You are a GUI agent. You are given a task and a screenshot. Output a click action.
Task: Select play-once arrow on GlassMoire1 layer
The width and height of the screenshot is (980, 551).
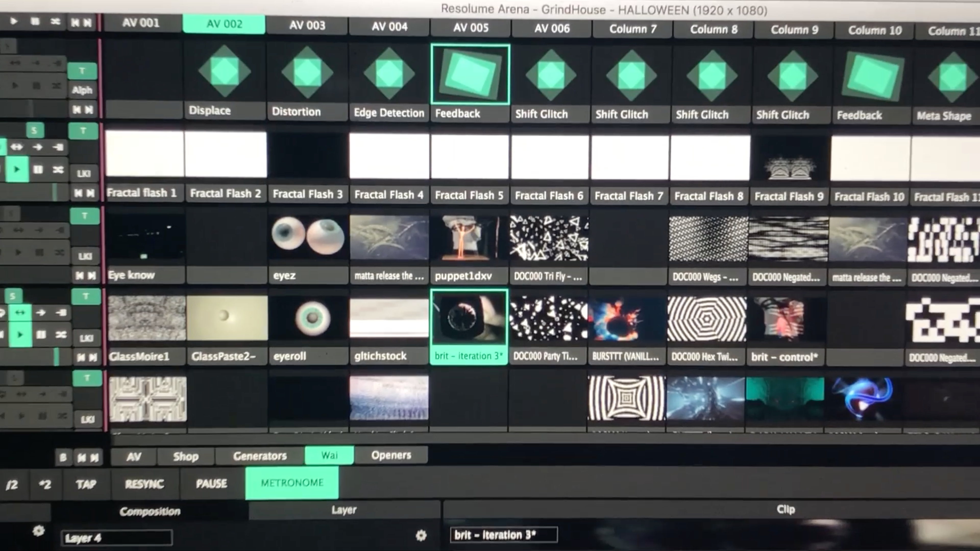pyautogui.click(x=40, y=313)
